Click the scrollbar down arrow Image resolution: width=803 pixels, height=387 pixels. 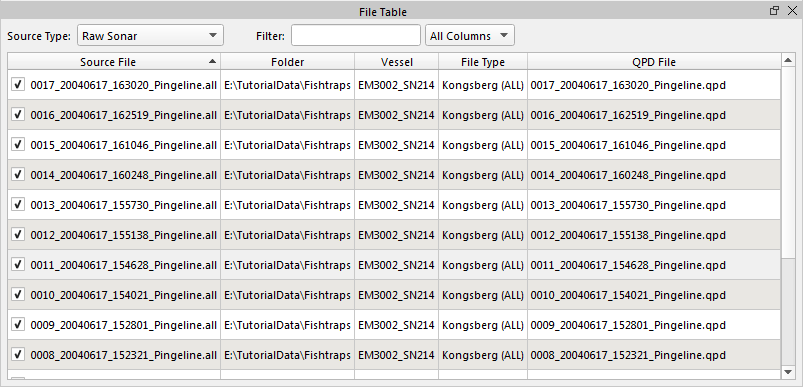click(788, 372)
